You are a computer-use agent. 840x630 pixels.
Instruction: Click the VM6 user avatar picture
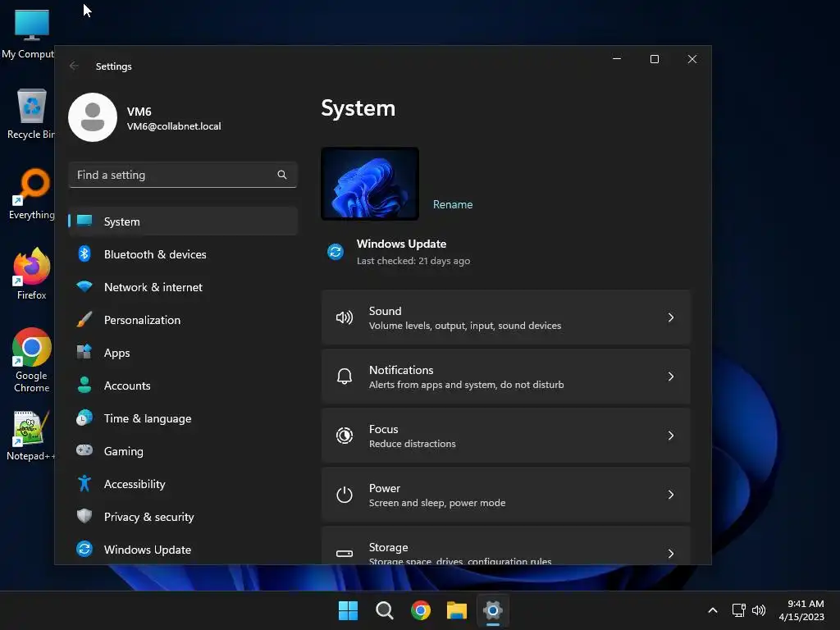(x=93, y=117)
